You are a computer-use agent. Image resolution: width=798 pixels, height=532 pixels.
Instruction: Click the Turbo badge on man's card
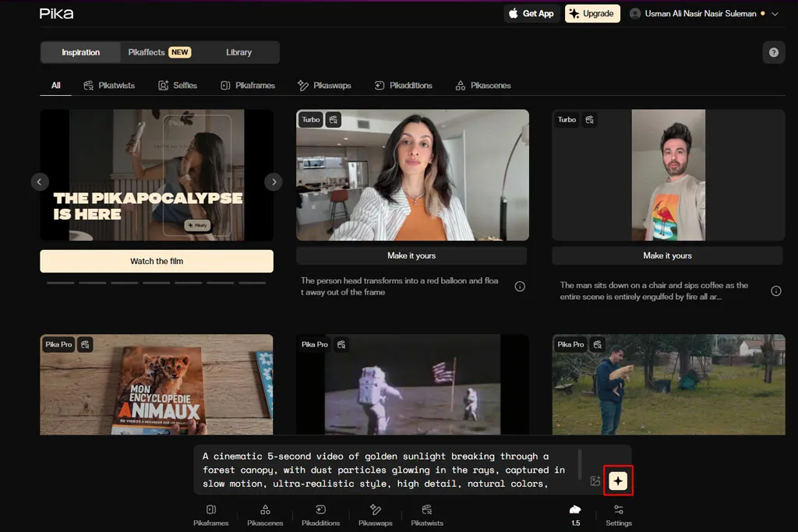point(567,119)
